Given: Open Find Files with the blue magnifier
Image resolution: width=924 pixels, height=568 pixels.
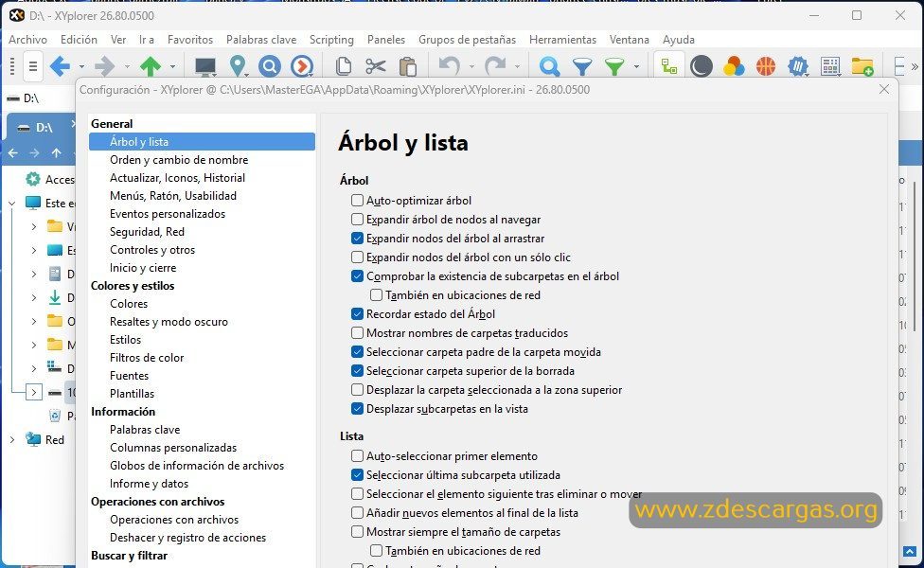Looking at the screenshot, I should [x=549, y=66].
